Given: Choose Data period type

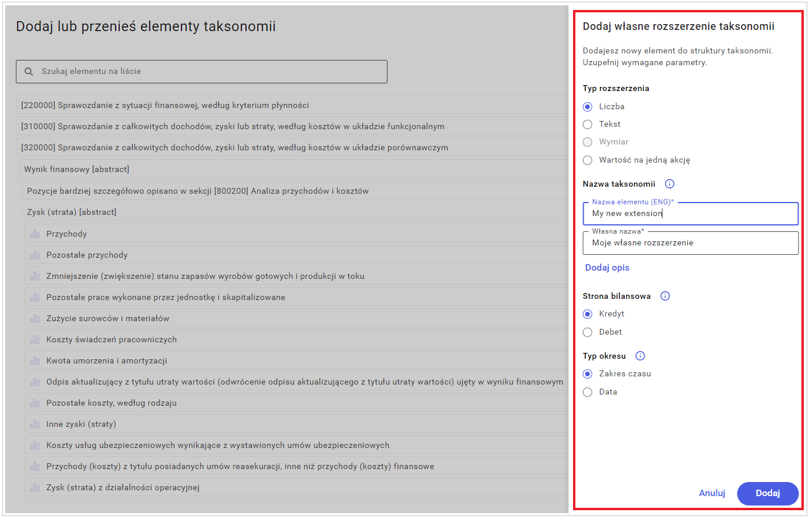Looking at the screenshot, I should tap(587, 392).
